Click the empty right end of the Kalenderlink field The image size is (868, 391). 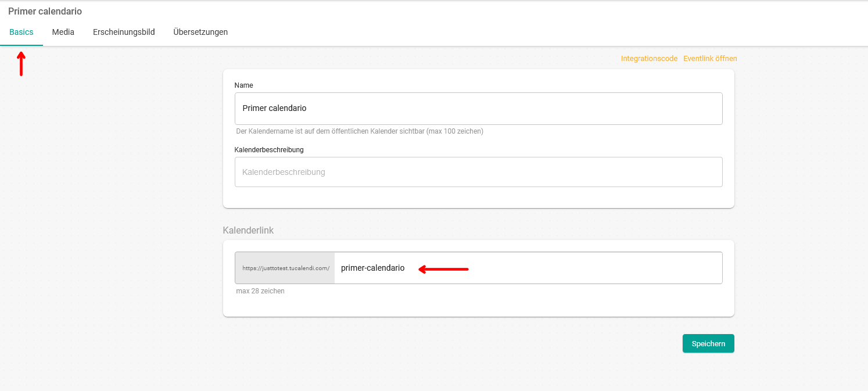[x=639, y=268]
